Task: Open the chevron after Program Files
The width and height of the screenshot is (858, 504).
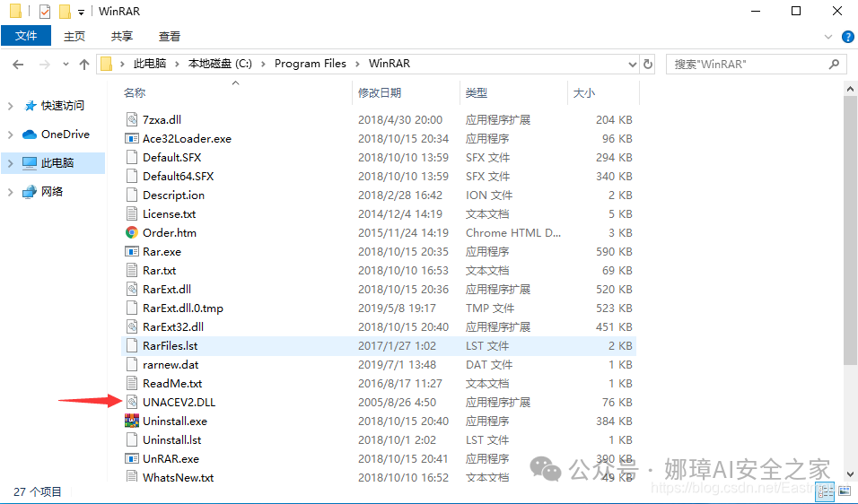Action: click(357, 64)
